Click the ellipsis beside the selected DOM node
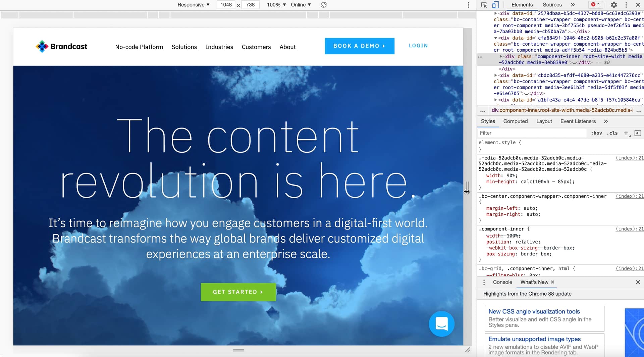This screenshot has height=357, width=644. [480, 57]
